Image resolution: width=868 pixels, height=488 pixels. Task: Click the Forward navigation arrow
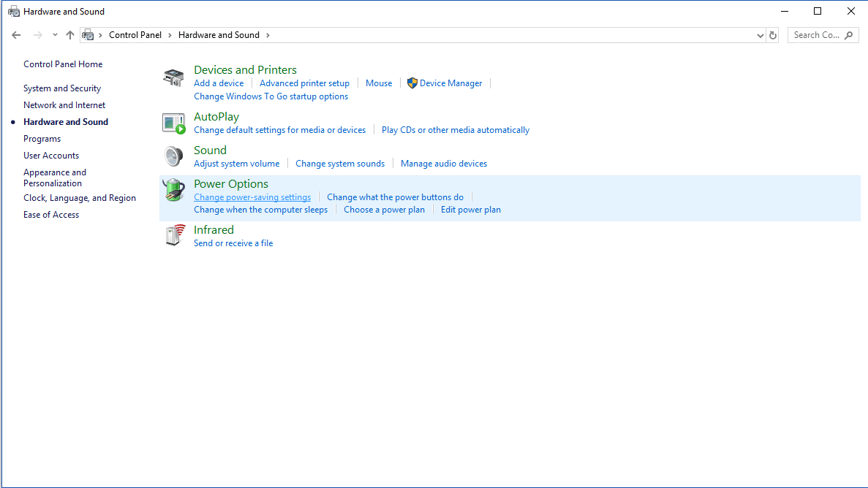pyautogui.click(x=37, y=35)
